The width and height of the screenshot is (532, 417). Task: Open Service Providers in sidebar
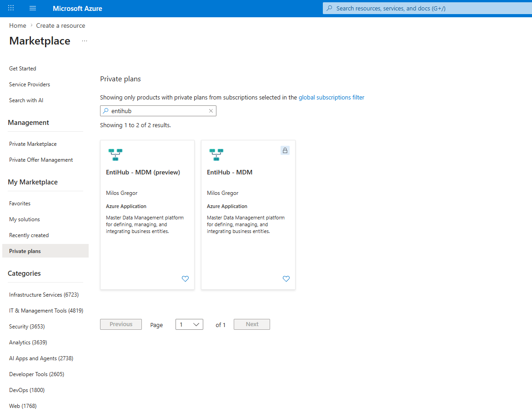point(30,84)
